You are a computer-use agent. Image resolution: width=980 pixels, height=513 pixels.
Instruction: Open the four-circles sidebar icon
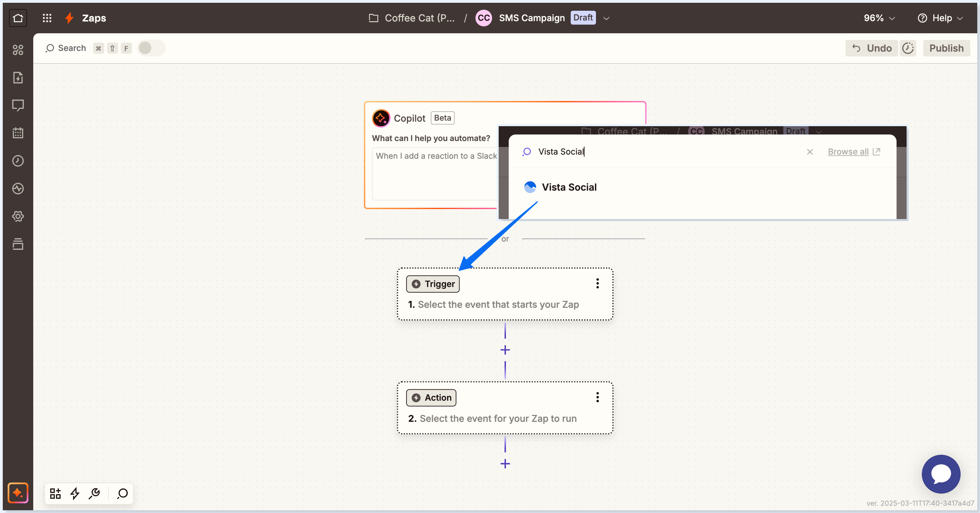[x=18, y=50]
